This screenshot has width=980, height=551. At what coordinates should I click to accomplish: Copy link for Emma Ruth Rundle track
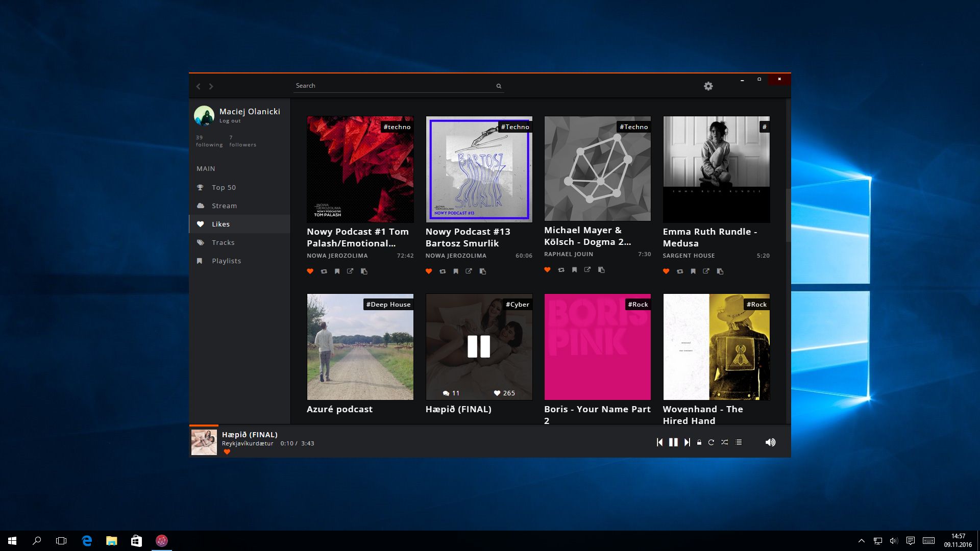click(x=720, y=271)
